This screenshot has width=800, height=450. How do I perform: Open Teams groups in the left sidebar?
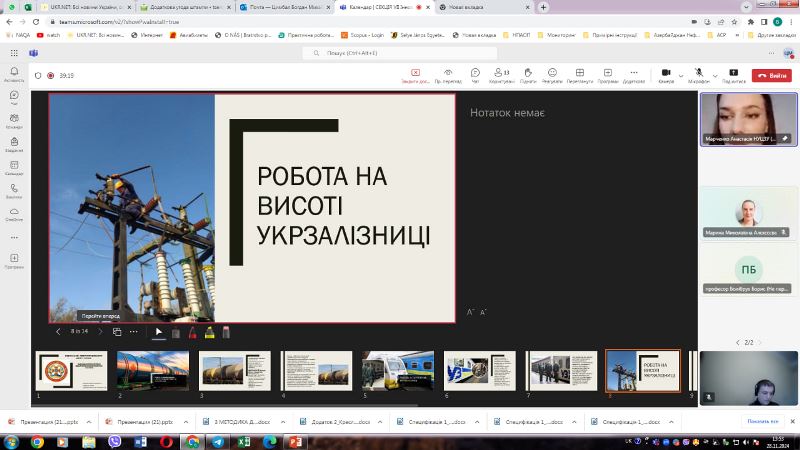[14, 121]
